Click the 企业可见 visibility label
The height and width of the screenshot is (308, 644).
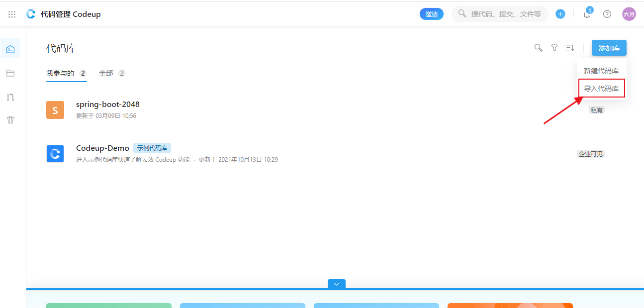tap(591, 154)
